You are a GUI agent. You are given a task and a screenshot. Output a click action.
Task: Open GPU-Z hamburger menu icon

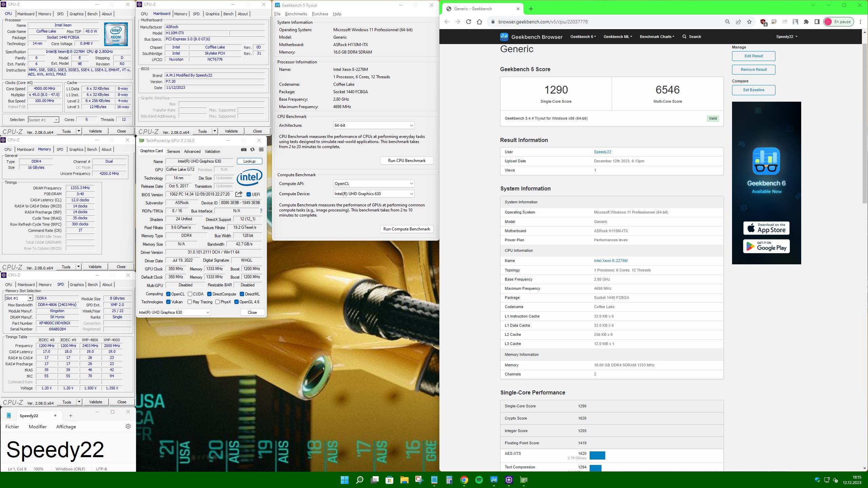click(261, 149)
